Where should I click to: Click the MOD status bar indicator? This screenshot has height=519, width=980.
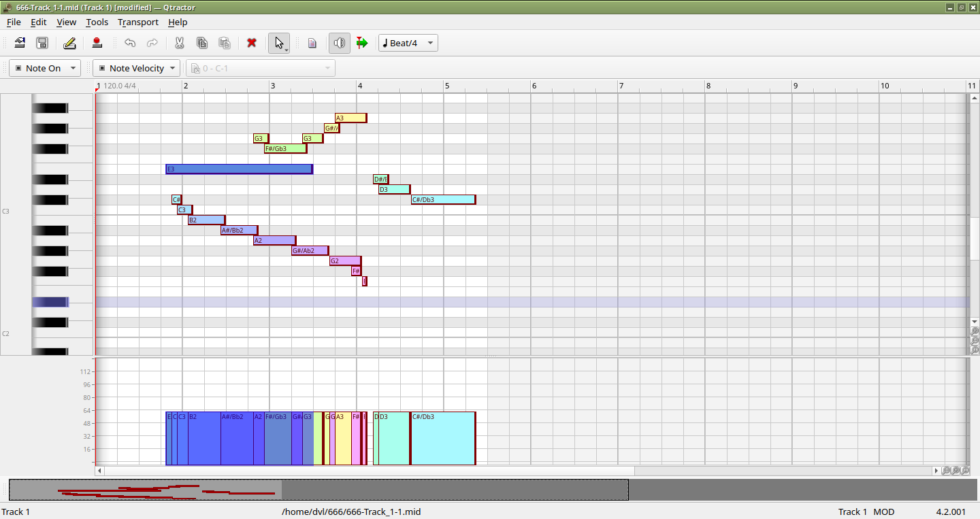884,512
